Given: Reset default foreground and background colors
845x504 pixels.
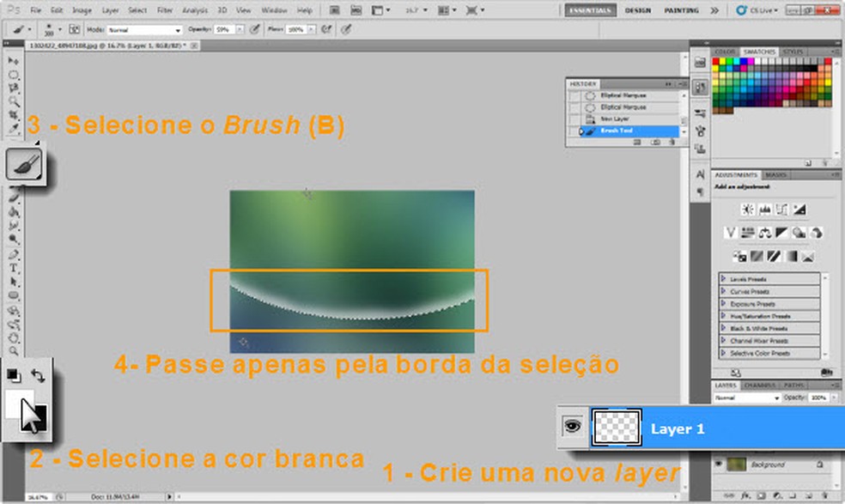Looking at the screenshot, I should tap(14, 375).
